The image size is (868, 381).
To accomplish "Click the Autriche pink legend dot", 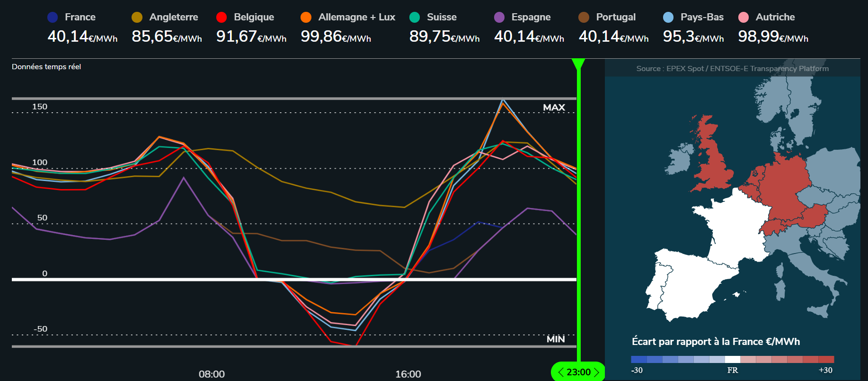I will click(744, 17).
